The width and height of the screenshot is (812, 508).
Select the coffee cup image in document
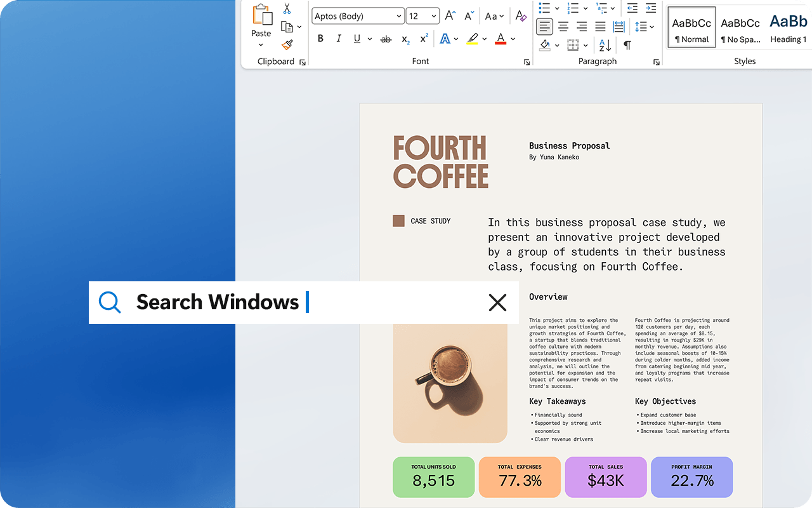(x=450, y=384)
